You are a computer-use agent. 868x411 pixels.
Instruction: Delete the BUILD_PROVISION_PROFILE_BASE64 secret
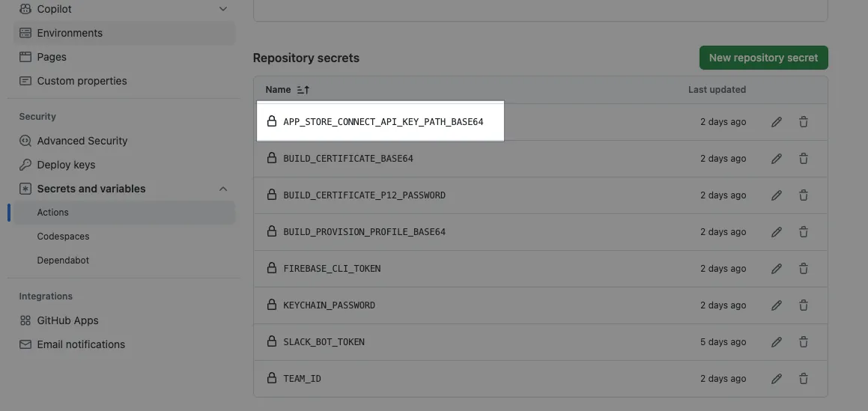[804, 232]
